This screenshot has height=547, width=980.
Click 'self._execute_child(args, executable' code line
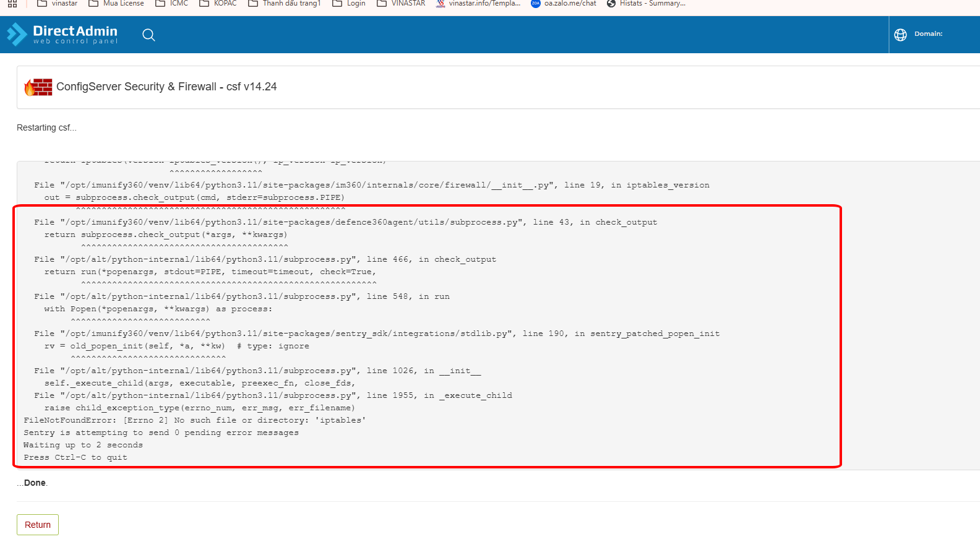click(200, 383)
